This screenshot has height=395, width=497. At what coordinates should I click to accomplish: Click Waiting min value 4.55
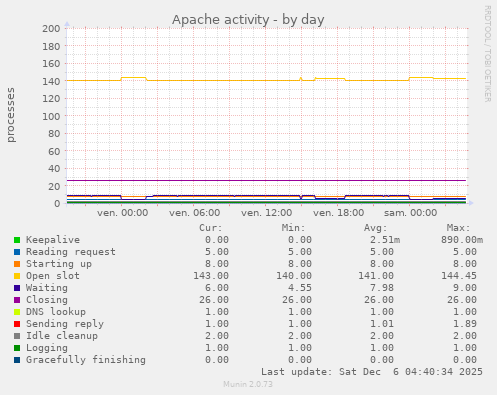[300, 288]
